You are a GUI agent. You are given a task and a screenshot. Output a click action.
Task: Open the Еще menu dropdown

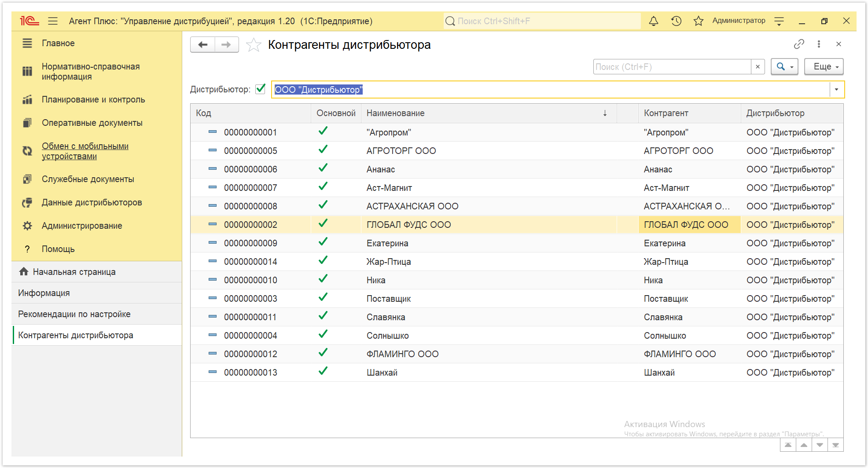tap(824, 66)
